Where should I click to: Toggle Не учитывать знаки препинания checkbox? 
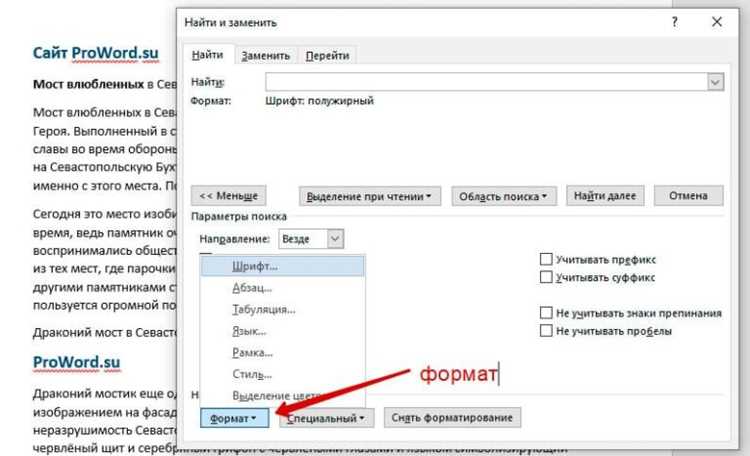tap(546, 313)
